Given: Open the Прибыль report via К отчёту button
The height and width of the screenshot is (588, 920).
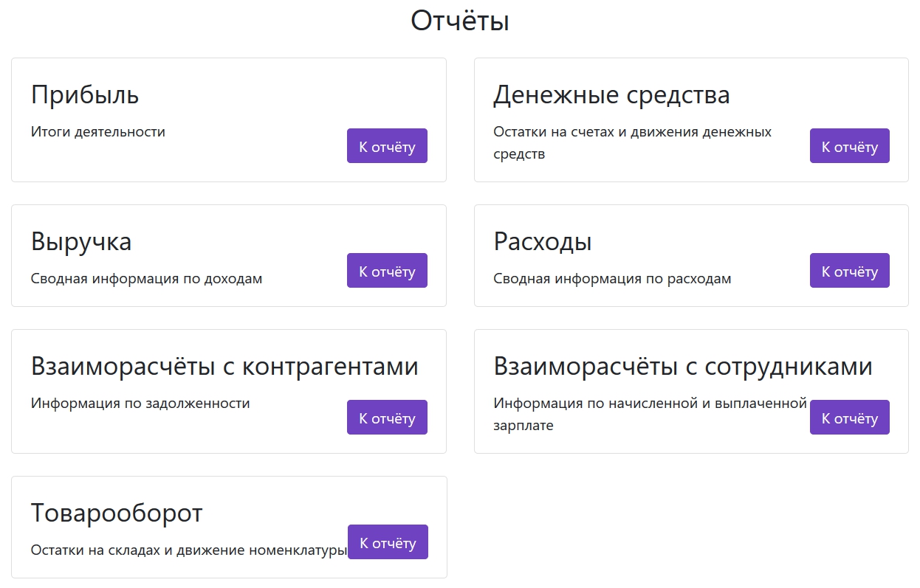Looking at the screenshot, I should [387, 146].
